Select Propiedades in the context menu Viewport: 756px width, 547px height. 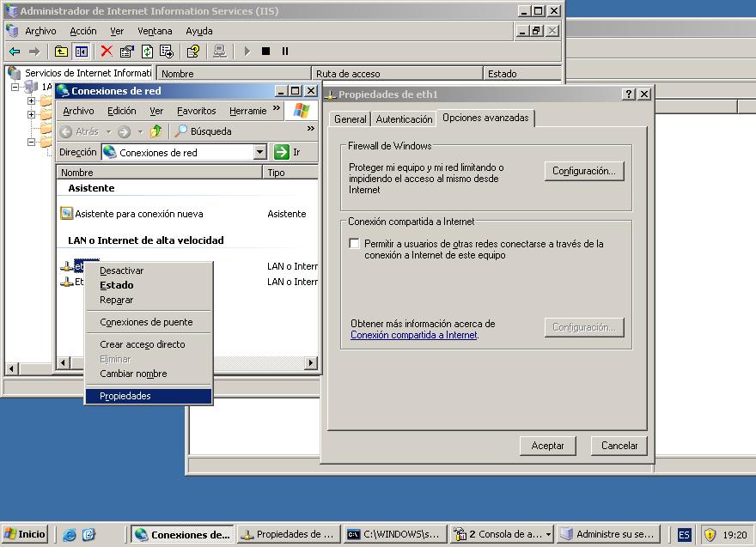pos(125,396)
